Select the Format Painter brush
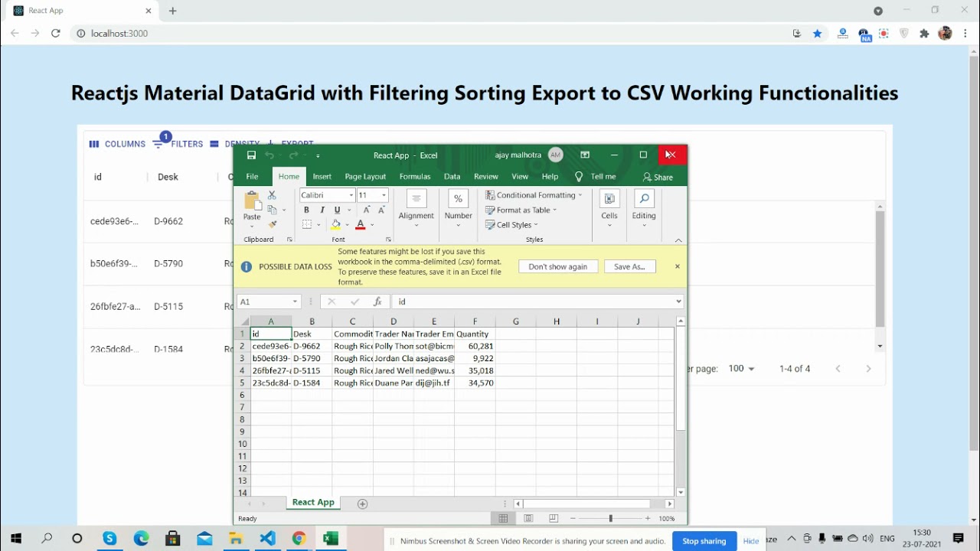 point(272,224)
